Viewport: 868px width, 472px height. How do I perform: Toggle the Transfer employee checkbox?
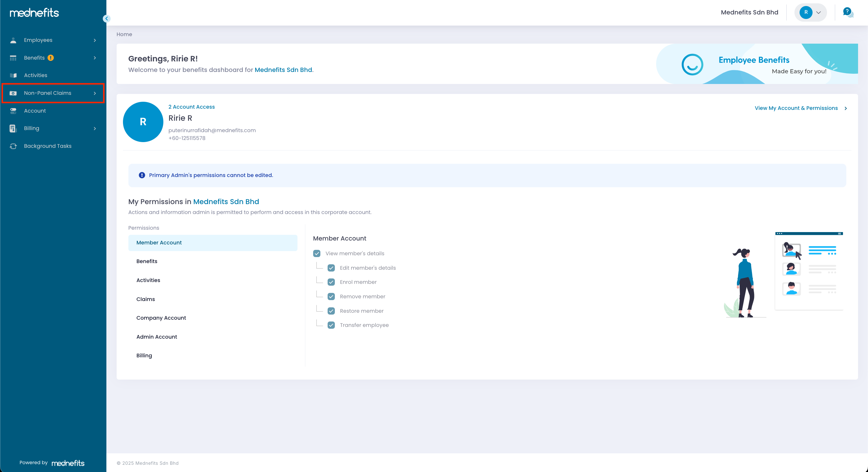click(331, 325)
